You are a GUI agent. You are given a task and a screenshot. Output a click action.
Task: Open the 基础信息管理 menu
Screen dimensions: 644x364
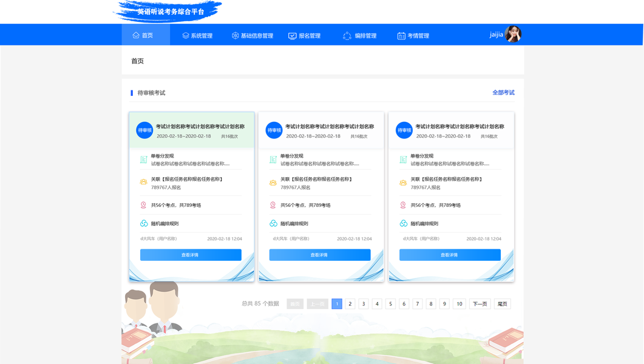click(x=252, y=36)
